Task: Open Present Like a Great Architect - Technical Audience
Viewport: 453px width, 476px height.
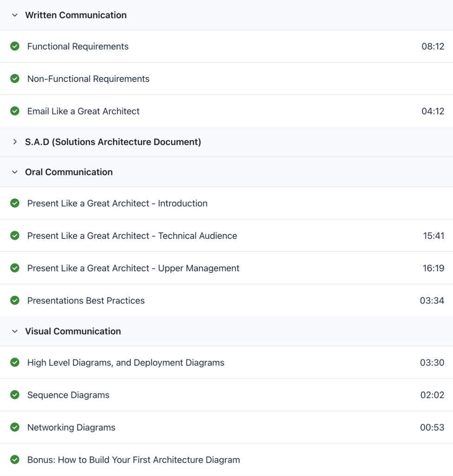Action: click(132, 236)
